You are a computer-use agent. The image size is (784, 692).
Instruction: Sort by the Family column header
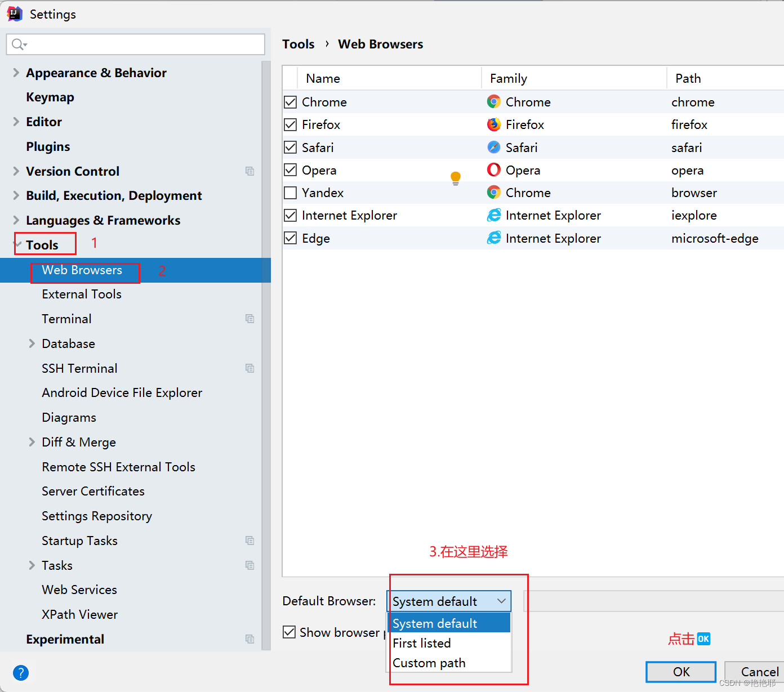pyautogui.click(x=574, y=78)
